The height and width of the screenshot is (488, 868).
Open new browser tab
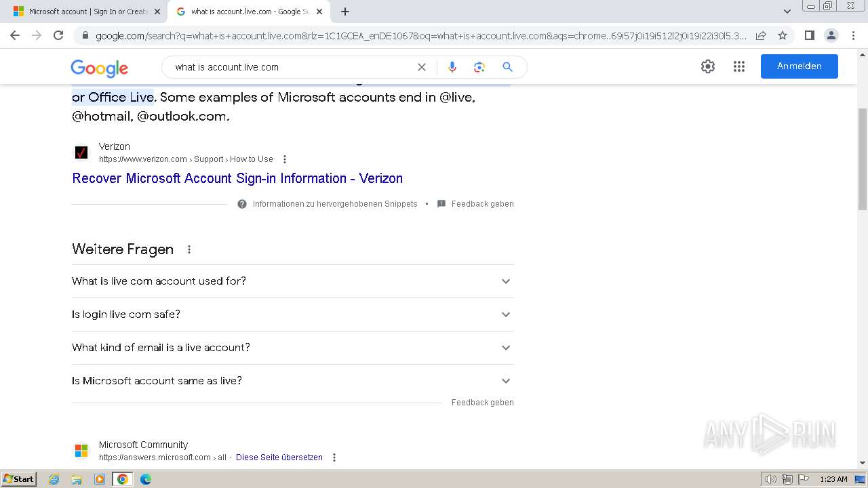[x=345, y=12]
